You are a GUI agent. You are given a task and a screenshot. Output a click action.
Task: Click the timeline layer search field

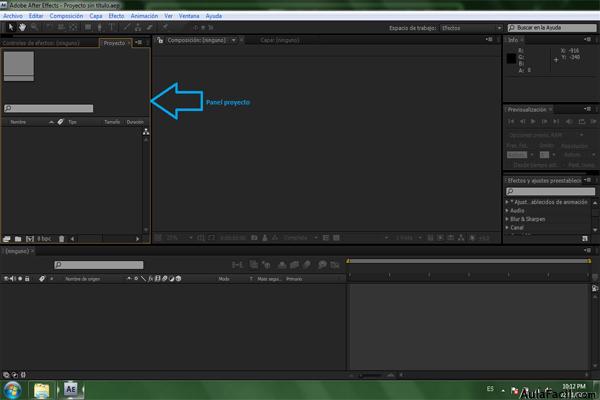pyautogui.click(x=99, y=264)
